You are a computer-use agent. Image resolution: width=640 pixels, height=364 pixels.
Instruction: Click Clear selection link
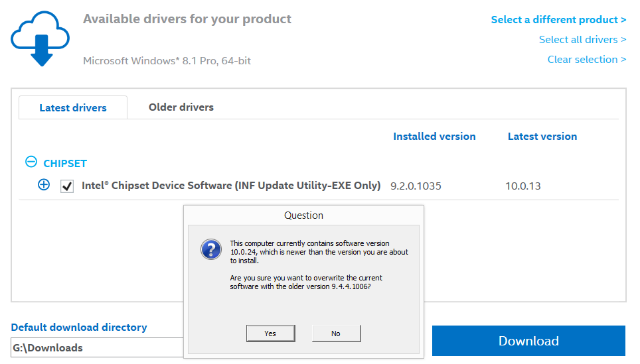(x=586, y=60)
